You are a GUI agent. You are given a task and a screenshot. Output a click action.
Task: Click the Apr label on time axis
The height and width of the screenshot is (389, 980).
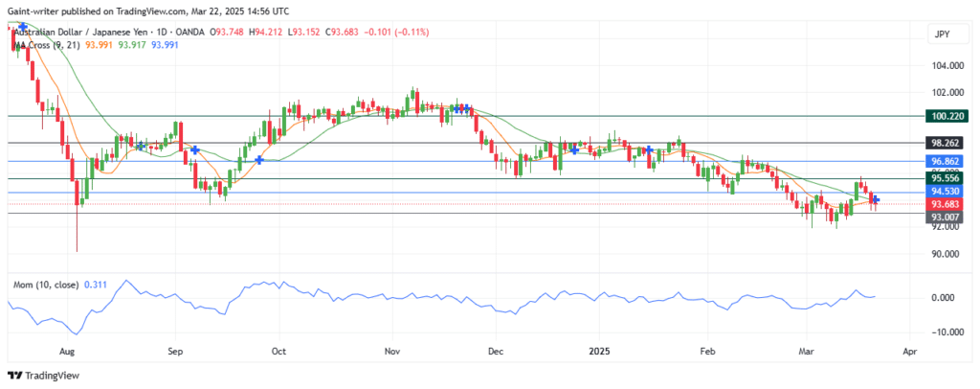point(910,352)
